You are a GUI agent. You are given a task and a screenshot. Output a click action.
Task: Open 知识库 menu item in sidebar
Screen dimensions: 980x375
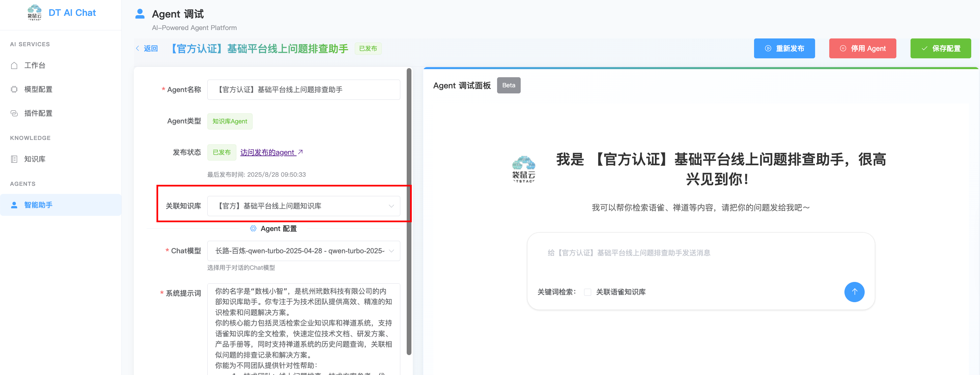(x=35, y=159)
